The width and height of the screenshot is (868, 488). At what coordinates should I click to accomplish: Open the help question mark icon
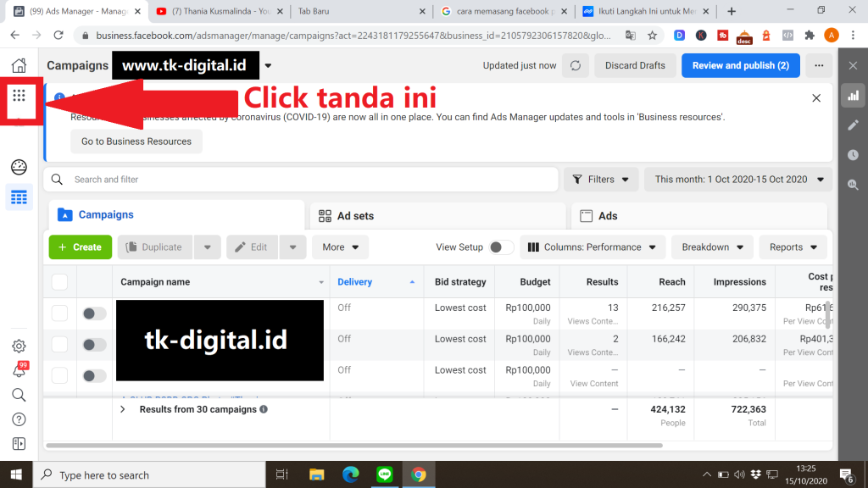(x=19, y=419)
